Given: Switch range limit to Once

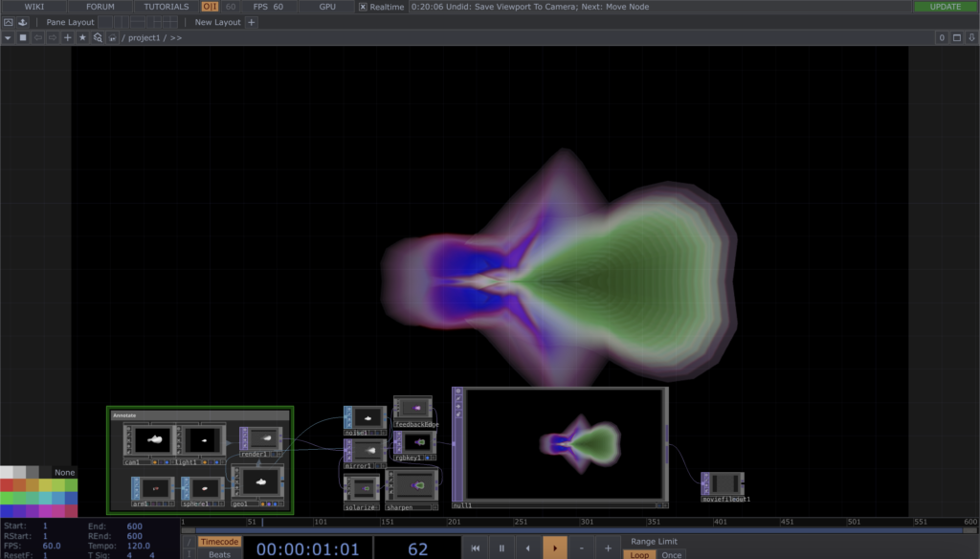Looking at the screenshot, I should point(672,554).
